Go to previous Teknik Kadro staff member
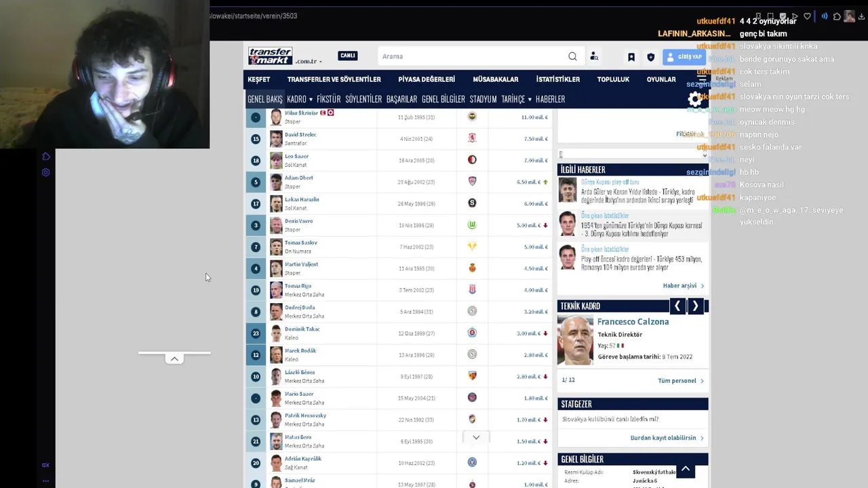 (x=677, y=306)
